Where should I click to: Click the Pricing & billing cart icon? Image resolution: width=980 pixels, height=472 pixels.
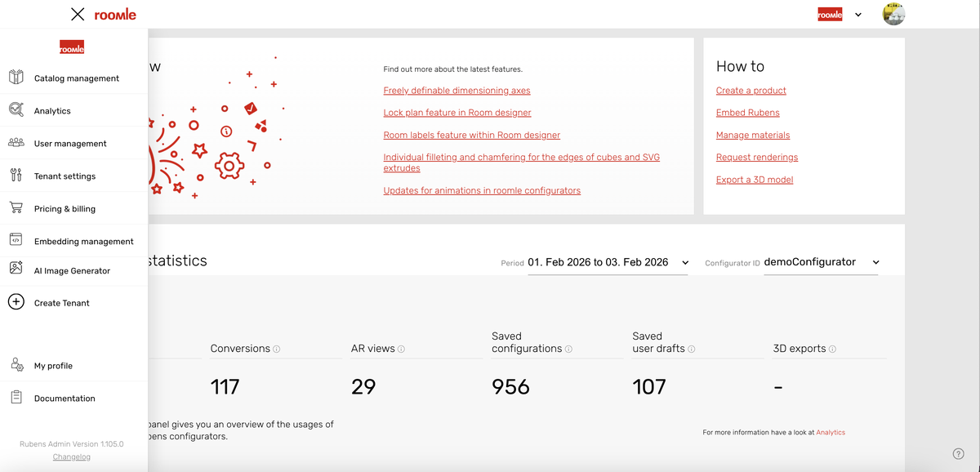pos(16,207)
